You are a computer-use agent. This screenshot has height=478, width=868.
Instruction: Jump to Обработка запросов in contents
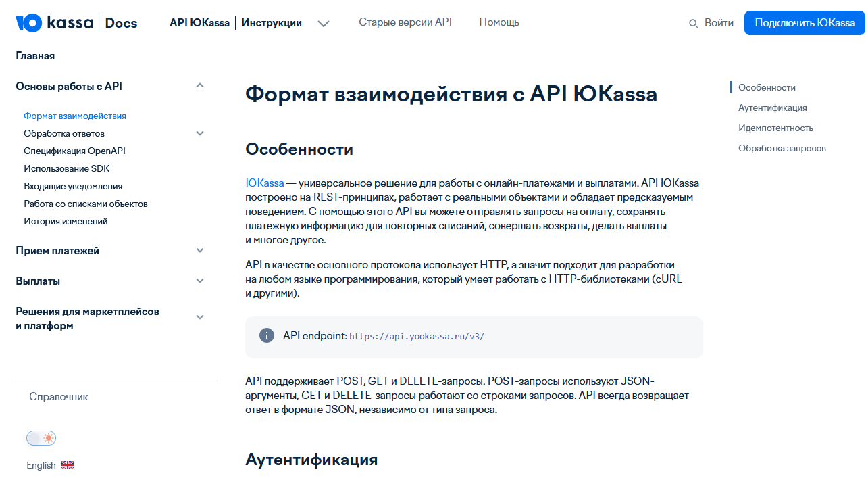(782, 148)
